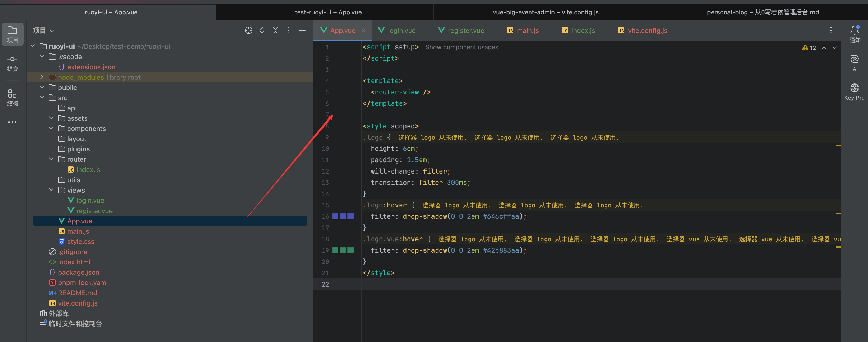Open the project view dropdown (项目)
The height and width of the screenshot is (342, 868).
43,30
